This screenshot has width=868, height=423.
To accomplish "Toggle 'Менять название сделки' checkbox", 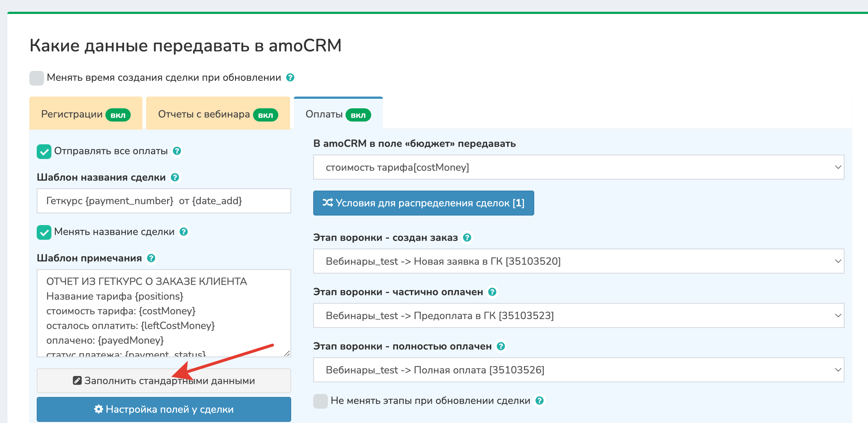I will click(44, 232).
